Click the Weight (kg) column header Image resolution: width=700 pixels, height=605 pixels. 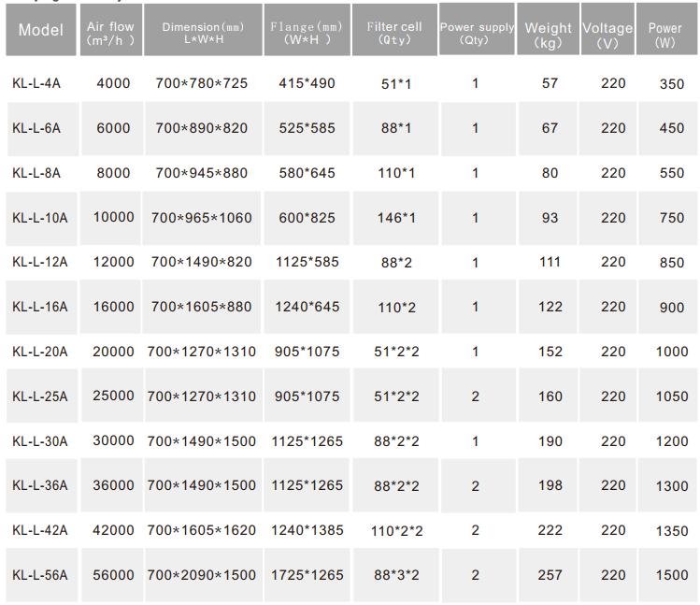point(549,35)
